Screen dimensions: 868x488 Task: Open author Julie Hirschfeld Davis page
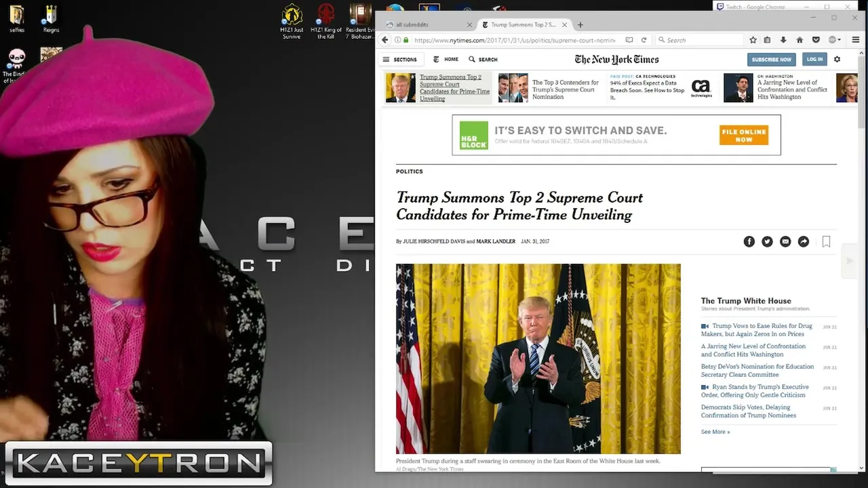click(434, 241)
